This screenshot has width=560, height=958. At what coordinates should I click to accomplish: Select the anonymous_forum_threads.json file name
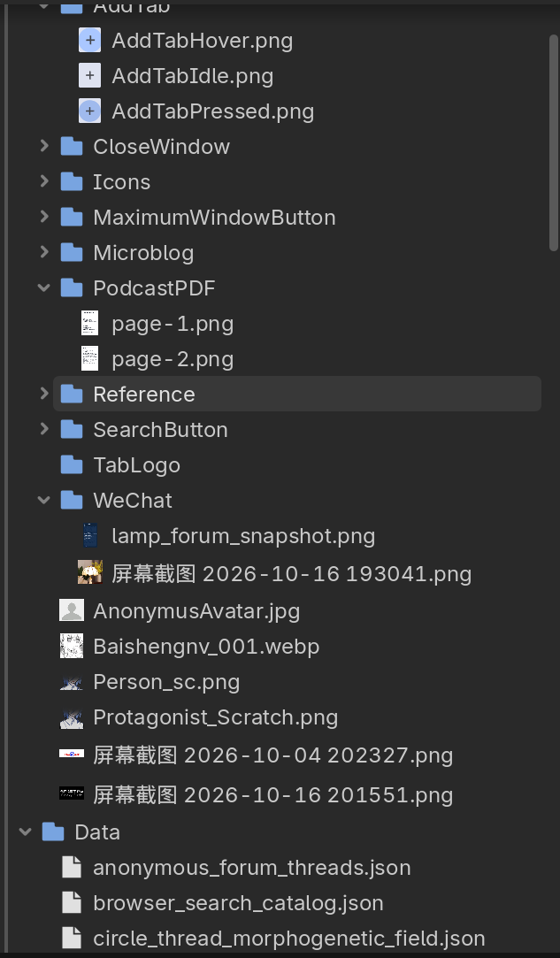[x=252, y=868]
